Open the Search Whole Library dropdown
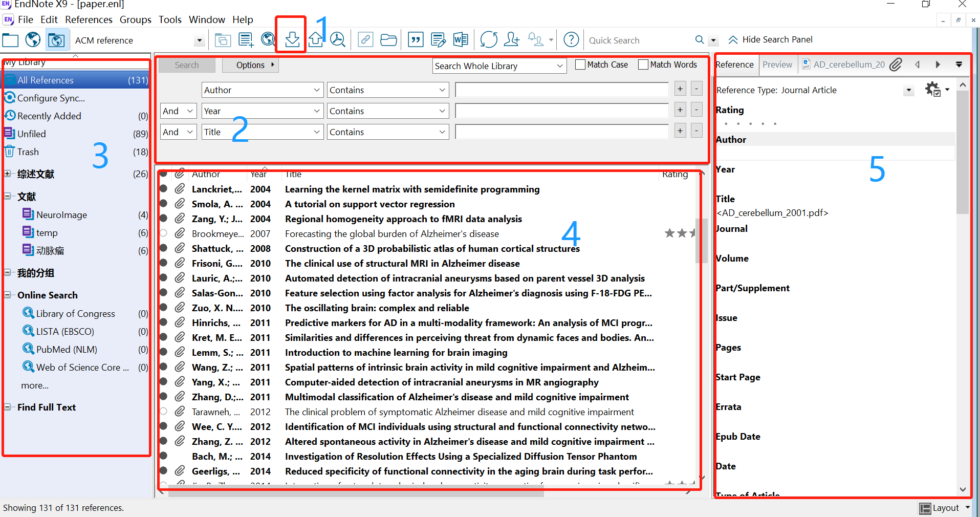Image resolution: width=980 pixels, height=517 pixels. coord(559,66)
